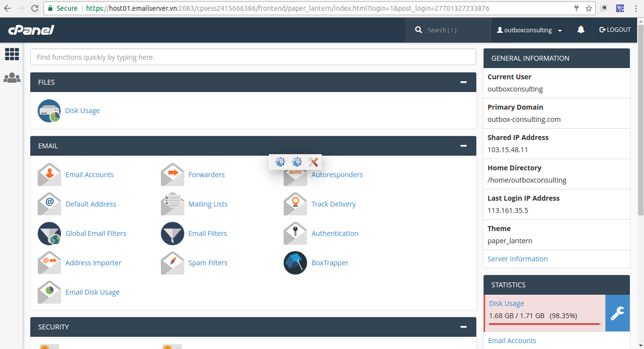Click the 'Find functions quickly' input box
The height and width of the screenshot is (349, 644).
coord(253,57)
